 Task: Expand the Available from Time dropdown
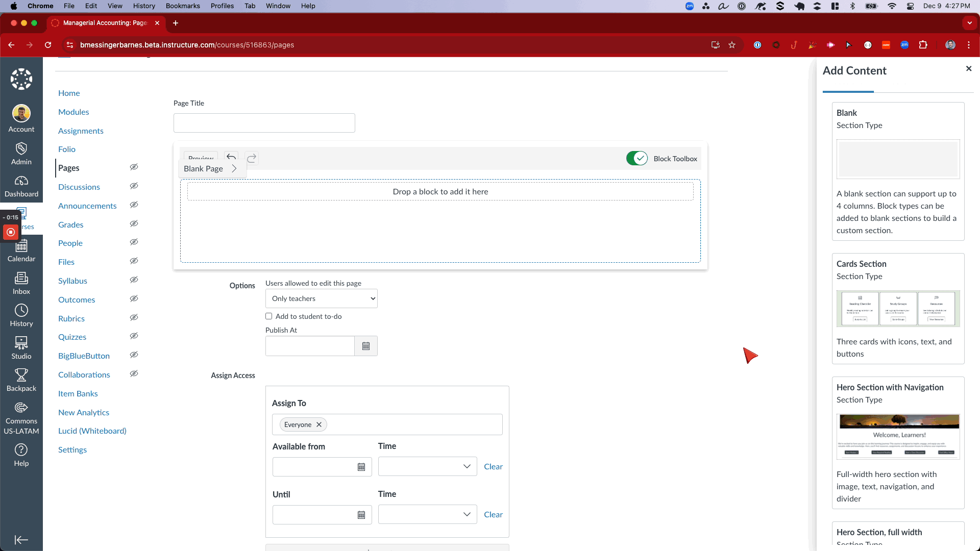click(427, 466)
